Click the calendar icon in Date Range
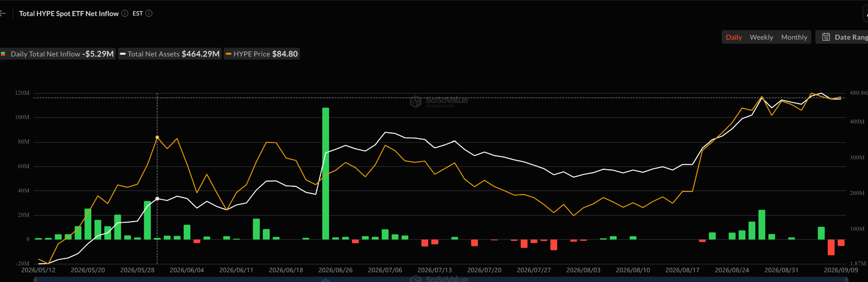Viewport: 868px width, 282px height. tap(826, 37)
